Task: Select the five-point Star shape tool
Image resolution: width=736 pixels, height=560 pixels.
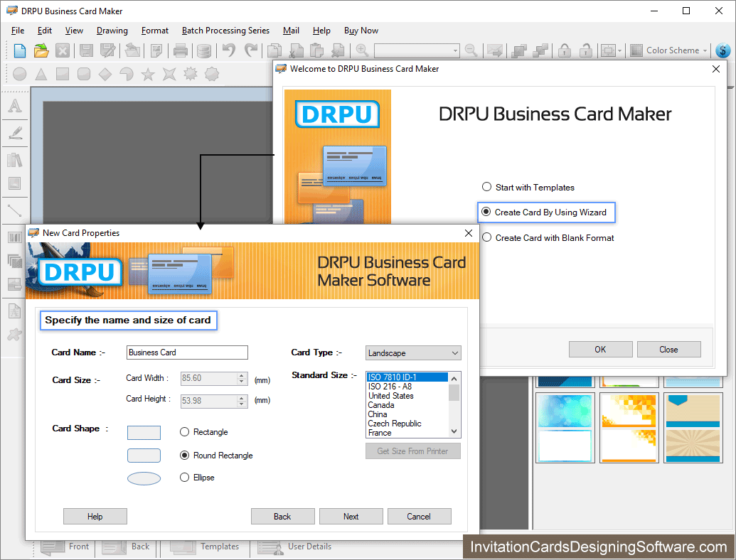Action: click(x=148, y=74)
